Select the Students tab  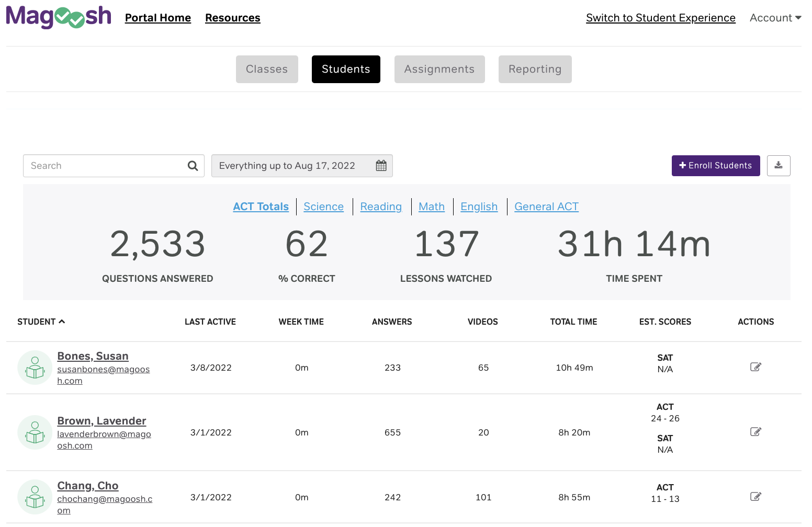(346, 69)
